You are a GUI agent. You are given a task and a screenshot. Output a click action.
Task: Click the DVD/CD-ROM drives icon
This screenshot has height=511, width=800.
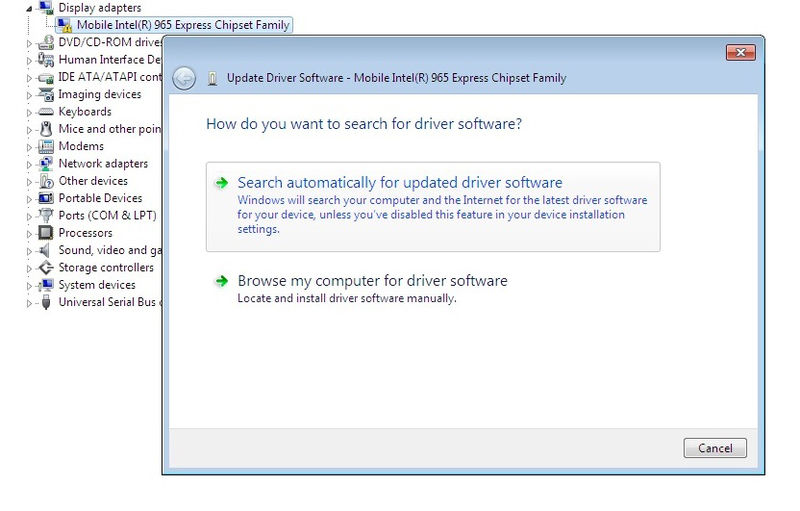click(45, 42)
